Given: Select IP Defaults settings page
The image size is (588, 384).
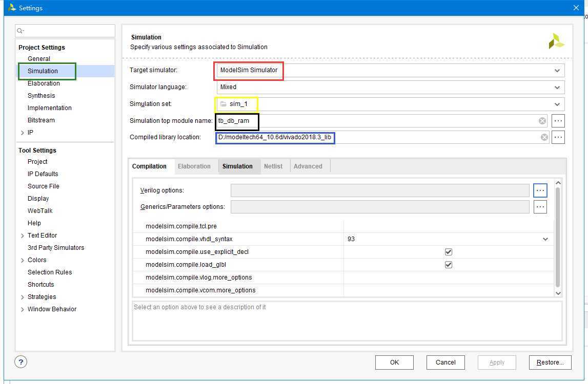Looking at the screenshot, I should pos(43,174).
